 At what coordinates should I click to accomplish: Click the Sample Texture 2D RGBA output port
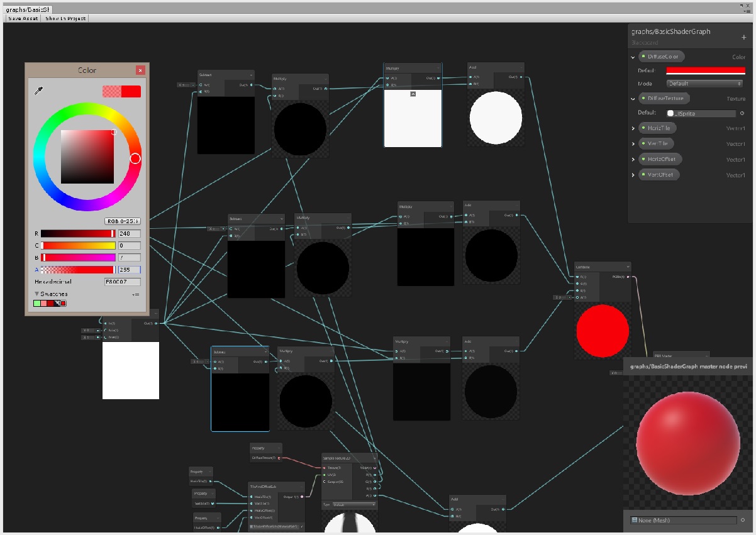(x=375, y=468)
